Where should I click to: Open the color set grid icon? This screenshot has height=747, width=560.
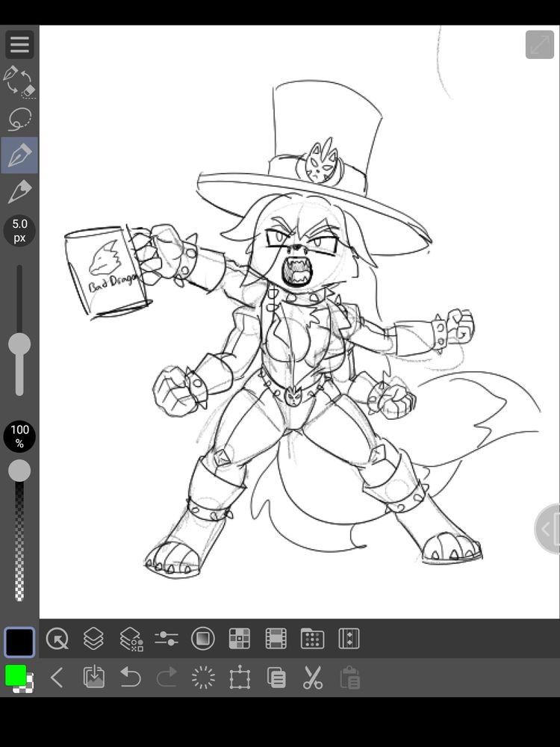coord(240,639)
